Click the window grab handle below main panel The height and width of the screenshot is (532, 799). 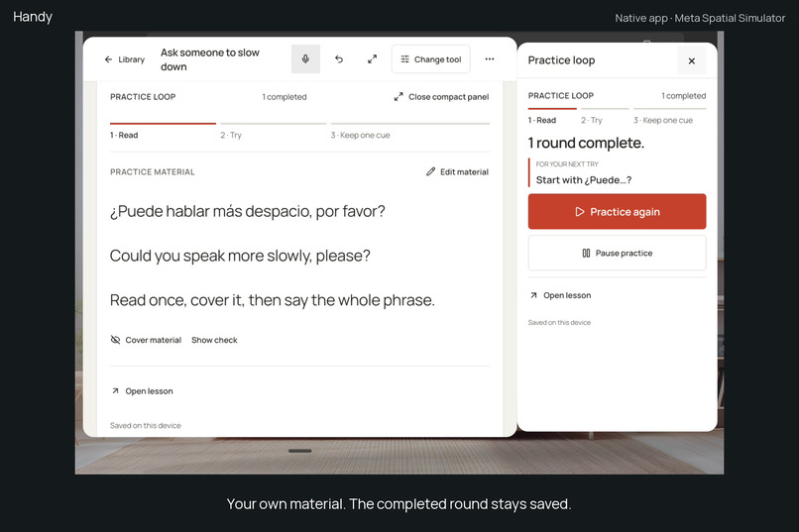(x=300, y=451)
